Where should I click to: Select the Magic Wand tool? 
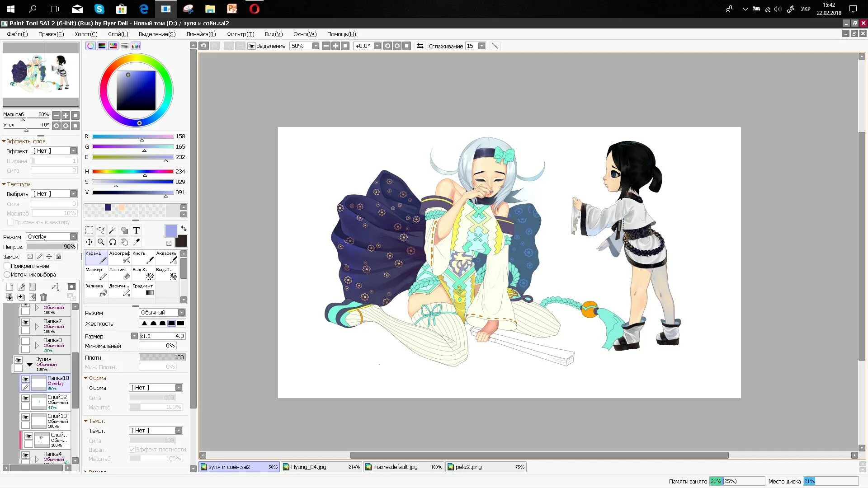click(x=113, y=230)
